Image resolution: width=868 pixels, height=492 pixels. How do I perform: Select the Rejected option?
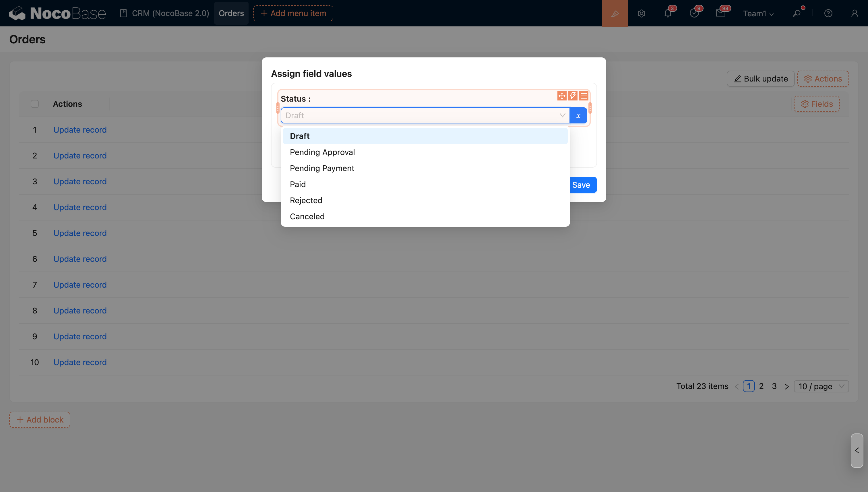(x=306, y=200)
